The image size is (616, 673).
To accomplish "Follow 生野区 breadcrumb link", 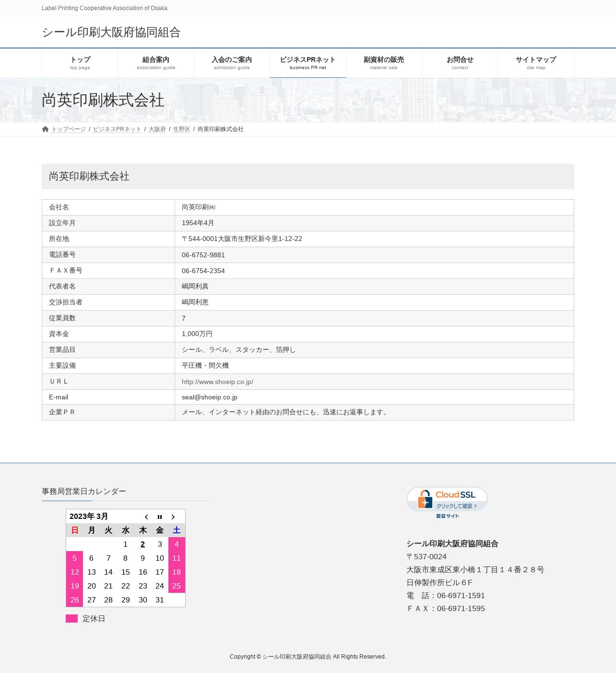I will point(182,129).
